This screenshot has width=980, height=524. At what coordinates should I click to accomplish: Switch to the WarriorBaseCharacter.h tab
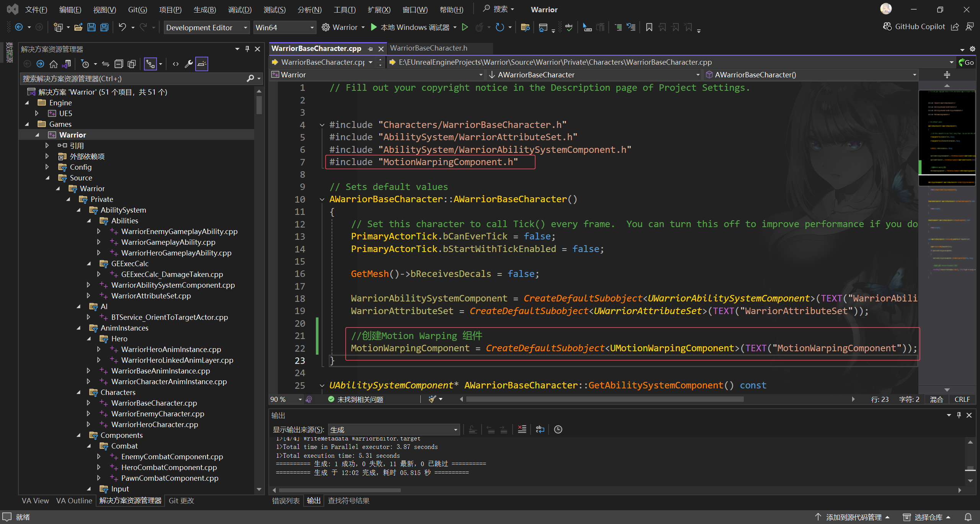coord(428,48)
